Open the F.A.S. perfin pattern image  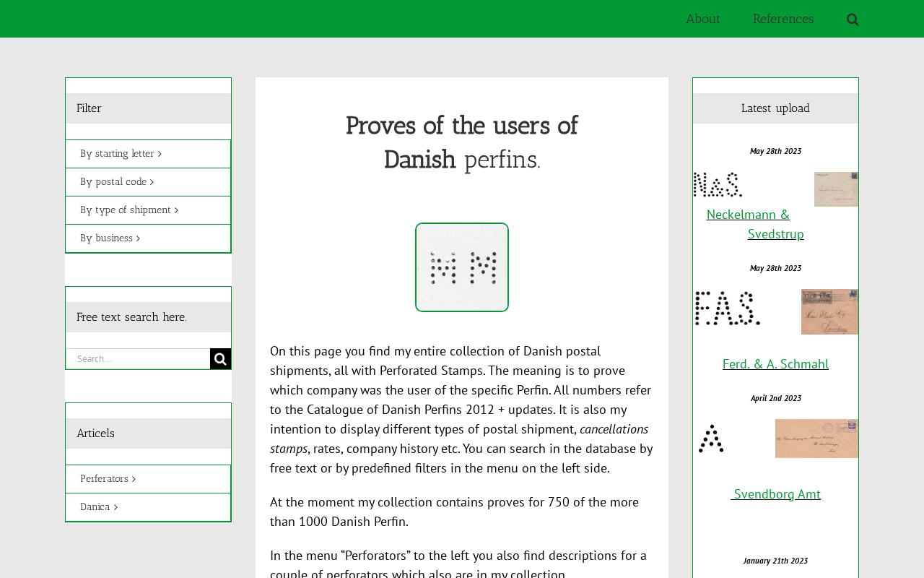(x=727, y=309)
